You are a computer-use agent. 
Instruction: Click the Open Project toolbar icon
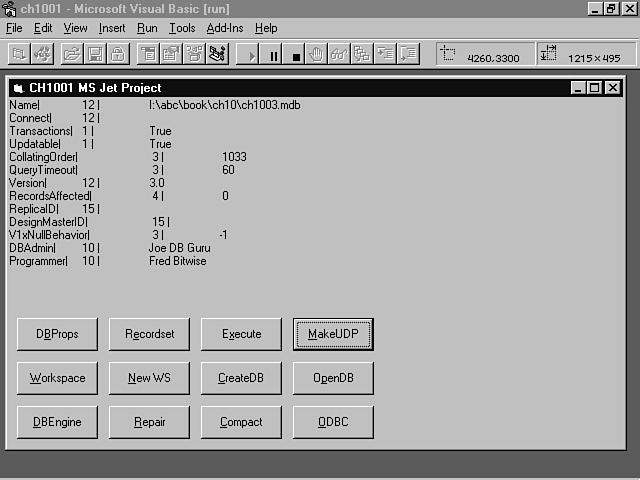coord(72,54)
